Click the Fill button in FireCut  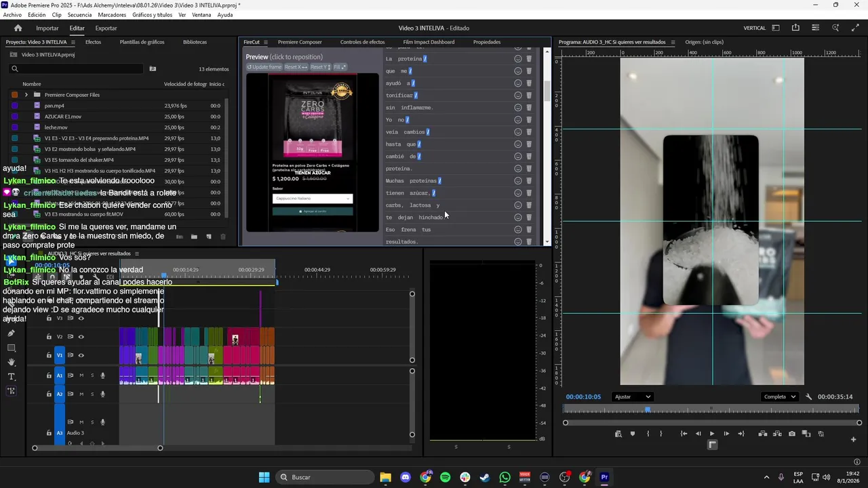click(340, 67)
